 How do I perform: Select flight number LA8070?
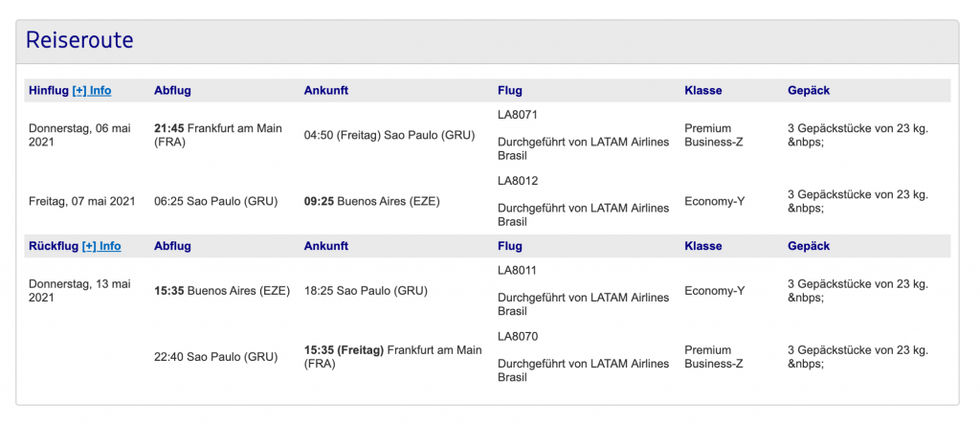click(519, 337)
